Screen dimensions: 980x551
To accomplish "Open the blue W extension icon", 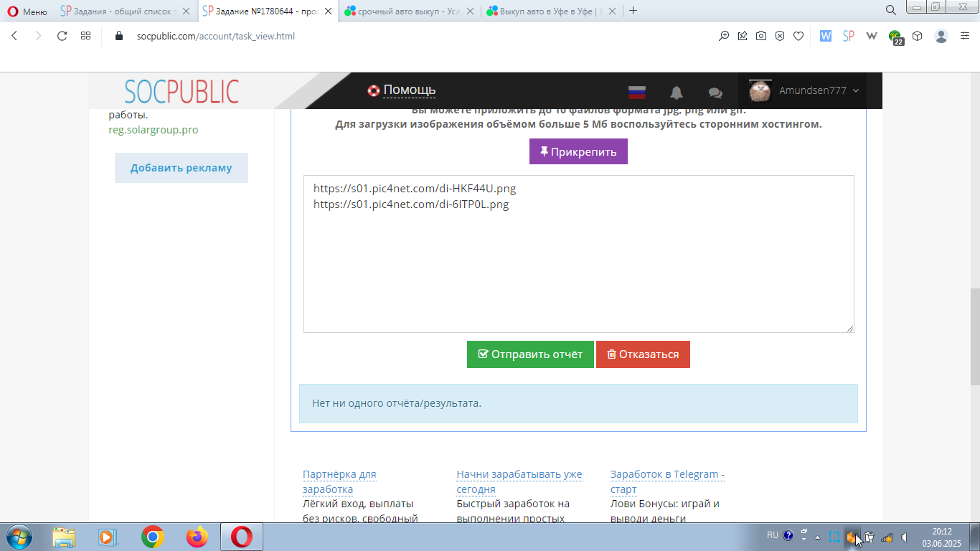I will [825, 36].
